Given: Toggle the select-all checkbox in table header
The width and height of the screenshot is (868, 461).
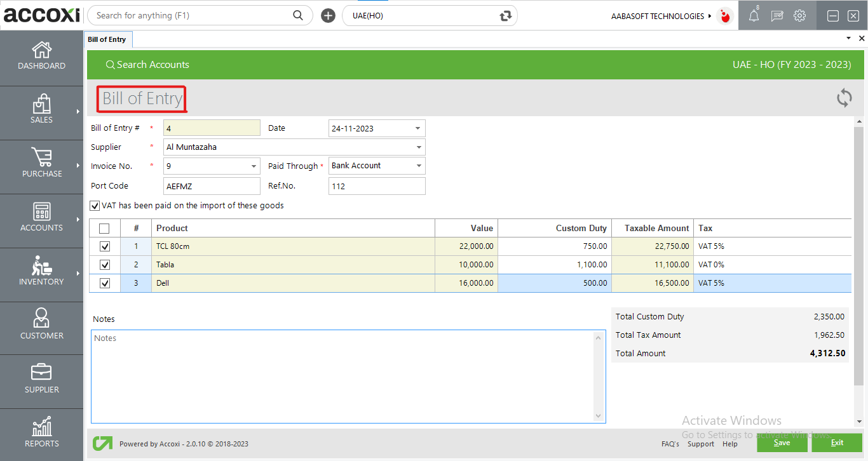Looking at the screenshot, I should 105,229.
